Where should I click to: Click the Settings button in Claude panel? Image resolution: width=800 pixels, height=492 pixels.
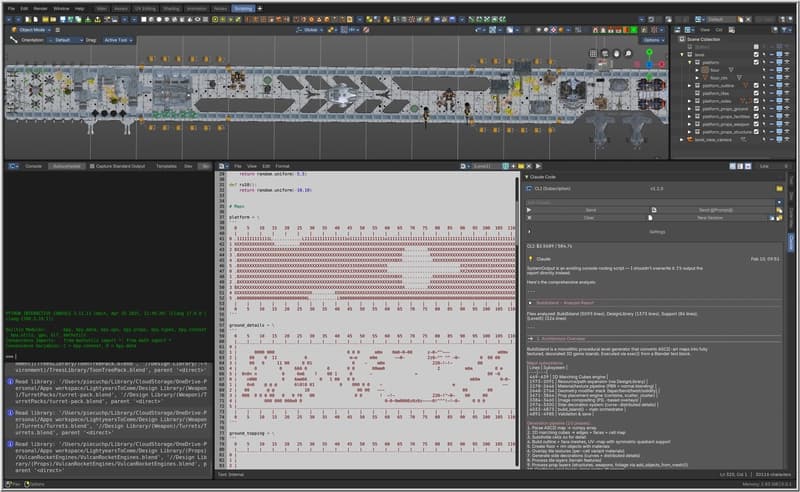click(657, 232)
